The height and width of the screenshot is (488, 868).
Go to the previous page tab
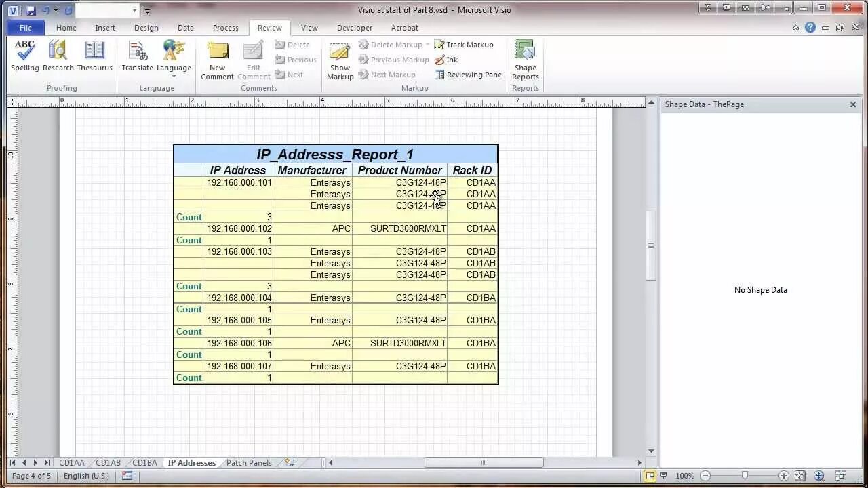[x=24, y=463]
